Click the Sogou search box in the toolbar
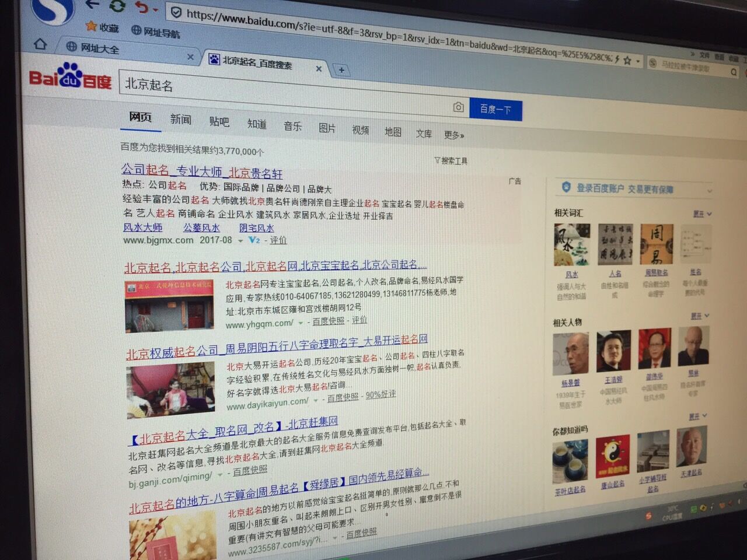The height and width of the screenshot is (560, 747). (x=692, y=67)
